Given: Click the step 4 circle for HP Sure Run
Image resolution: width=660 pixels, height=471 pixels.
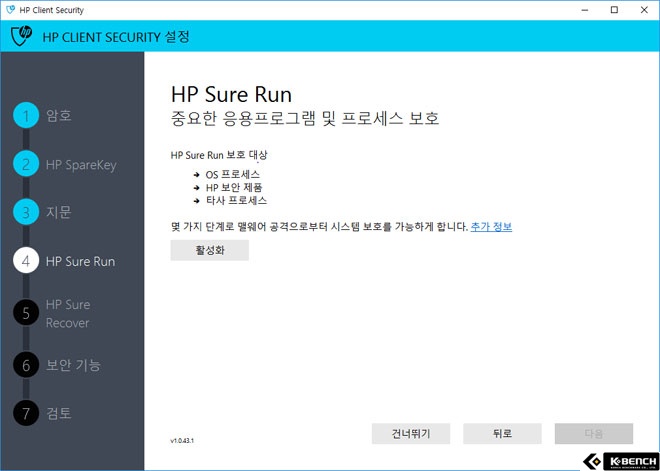Looking at the screenshot, I should click(x=26, y=261).
